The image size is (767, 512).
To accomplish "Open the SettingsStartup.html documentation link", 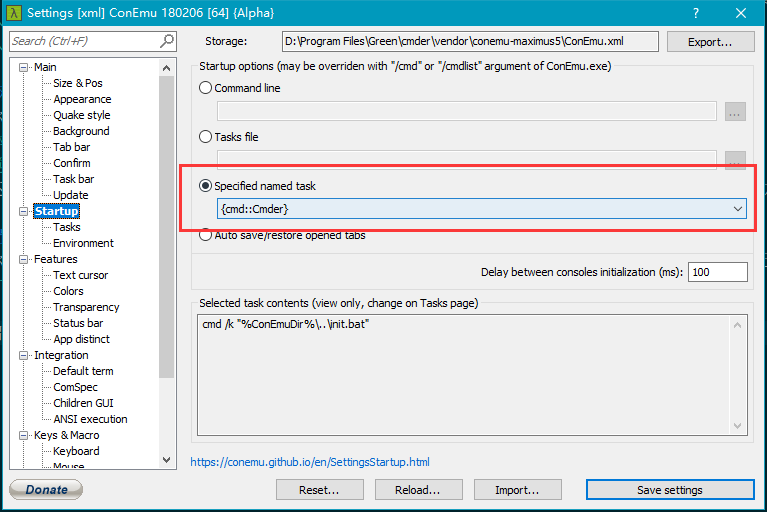I will 310,462.
